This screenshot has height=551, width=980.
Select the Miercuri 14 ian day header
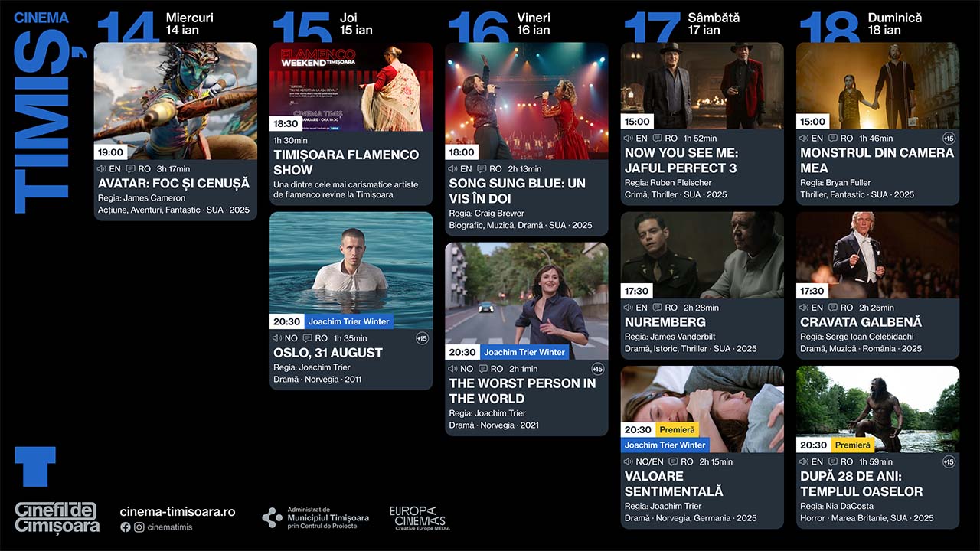(155, 27)
